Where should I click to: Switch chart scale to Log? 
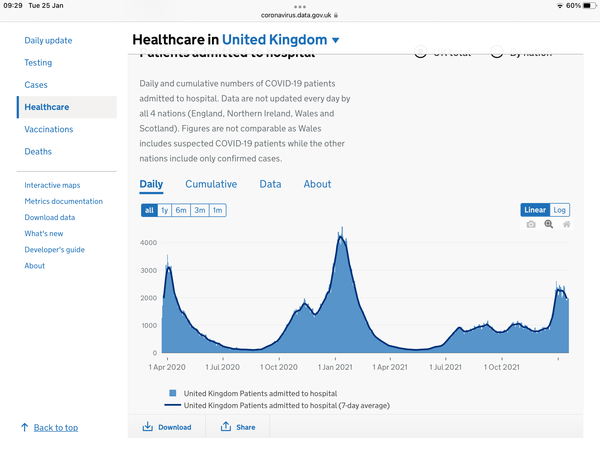point(561,210)
